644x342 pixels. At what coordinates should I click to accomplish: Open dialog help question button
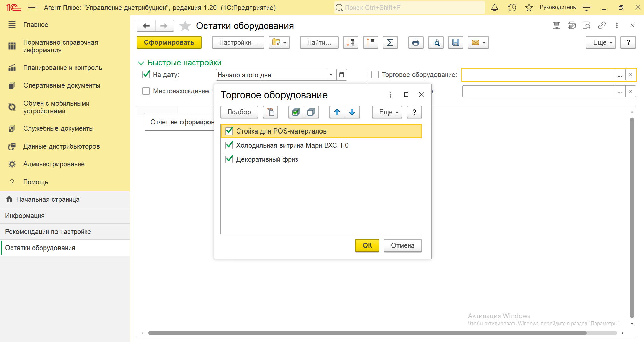[414, 112]
